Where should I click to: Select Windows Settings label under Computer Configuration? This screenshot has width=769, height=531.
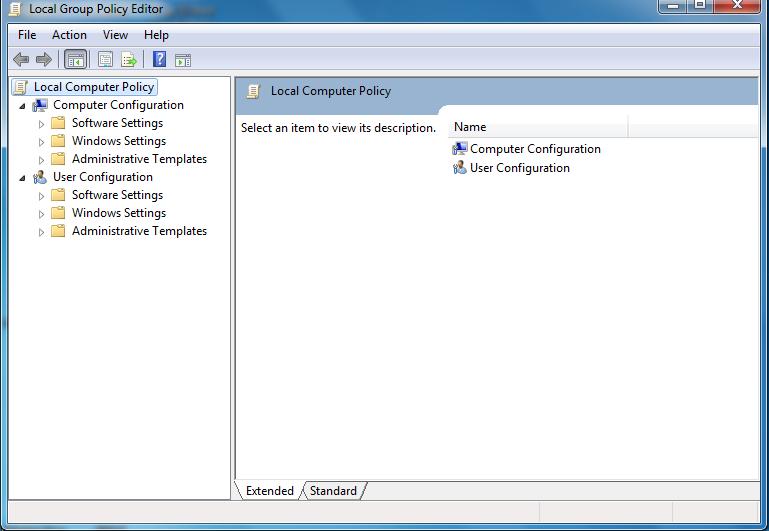pyautogui.click(x=119, y=141)
